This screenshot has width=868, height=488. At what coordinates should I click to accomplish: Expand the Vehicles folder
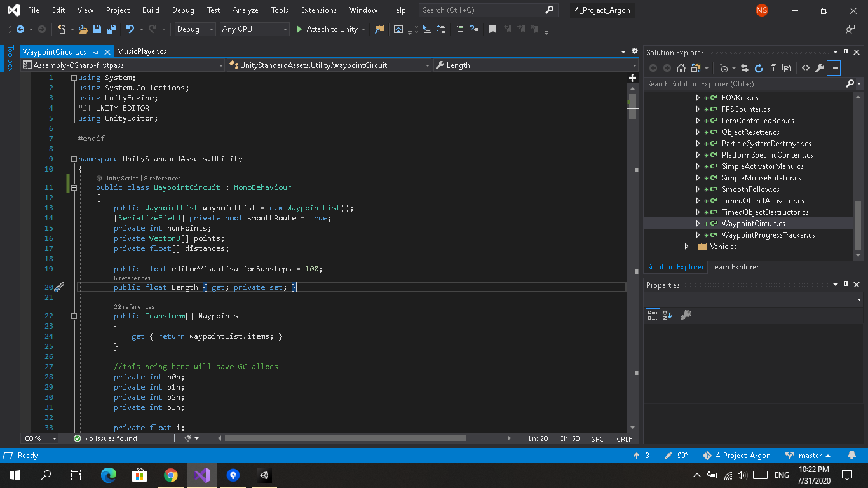[x=687, y=247]
